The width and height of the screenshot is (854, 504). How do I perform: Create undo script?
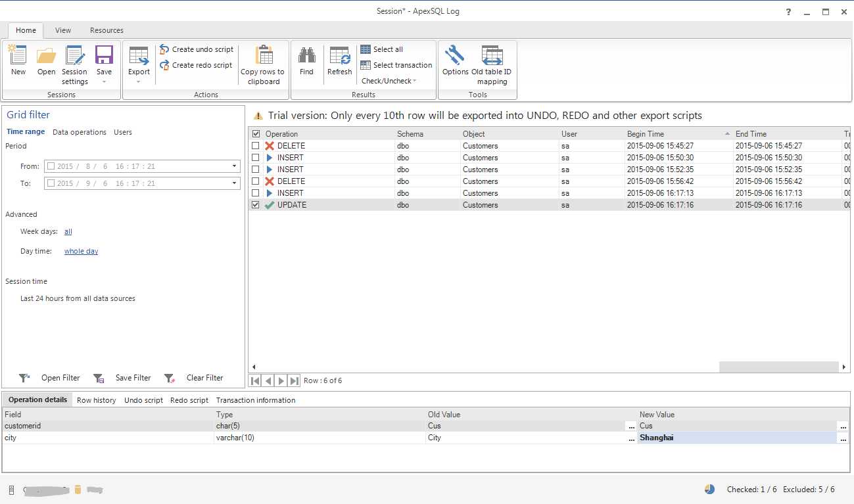197,49
